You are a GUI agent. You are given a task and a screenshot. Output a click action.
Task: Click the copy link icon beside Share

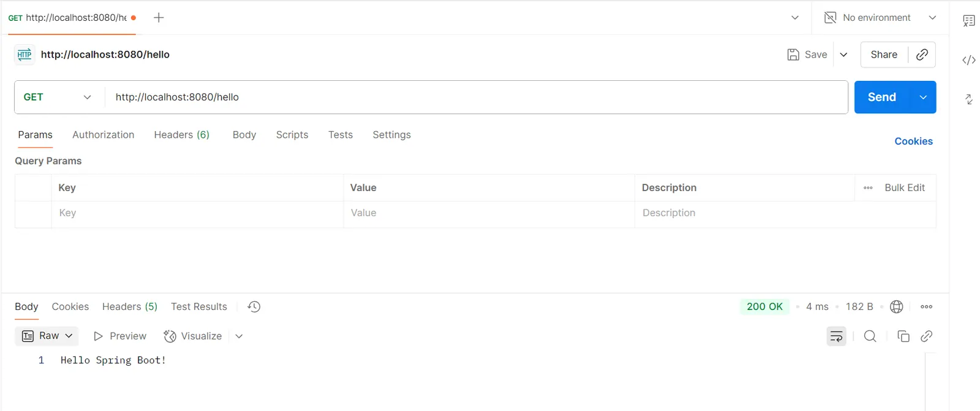click(922, 55)
